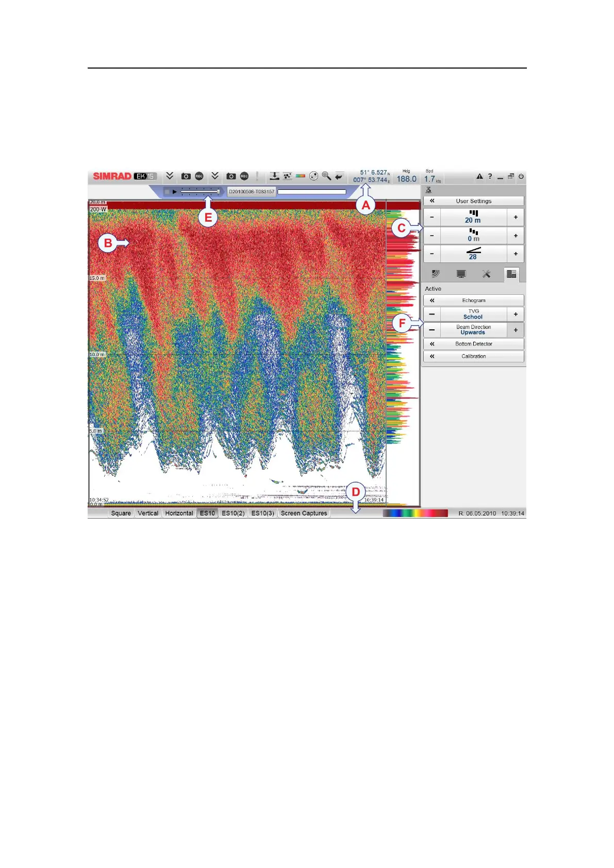
Task: Select the ES10 channel tab
Action: coord(207,513)
